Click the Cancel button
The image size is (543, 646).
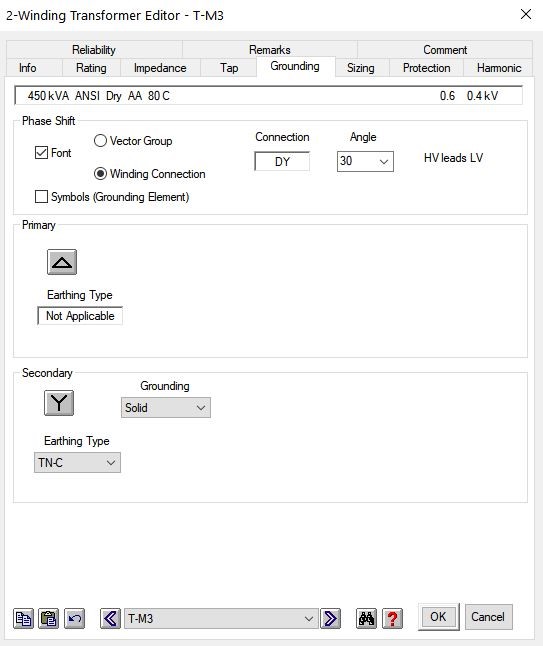(x=488, y=617)
